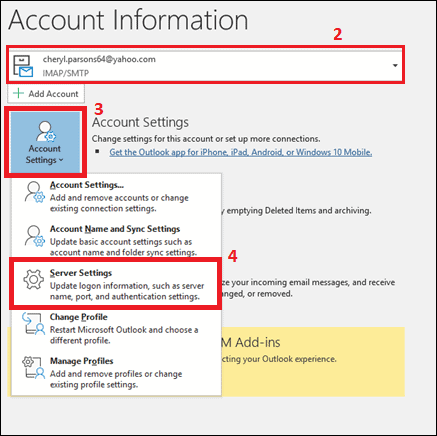Open Server Settings menu entry
Viewport: 437px width, 436px height.
116,284
